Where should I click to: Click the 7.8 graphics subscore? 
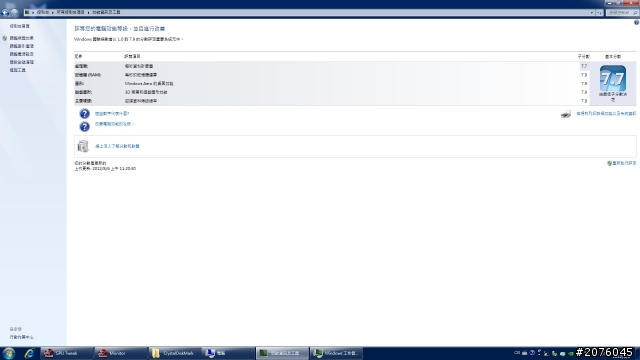(x=584, y=84)
